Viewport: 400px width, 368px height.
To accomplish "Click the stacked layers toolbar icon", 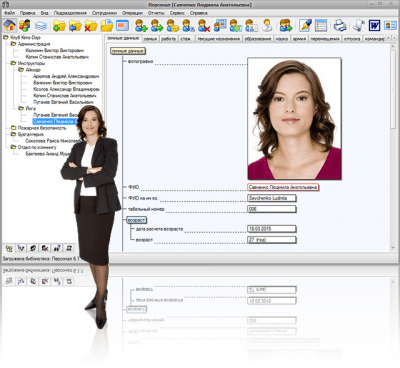I will tap(41, 25).
